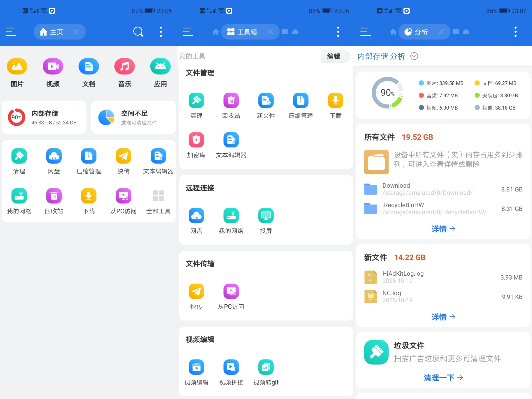Launch the 视频转gif converter
Screen dimensions: 532x399
click(x=266, y=367)
